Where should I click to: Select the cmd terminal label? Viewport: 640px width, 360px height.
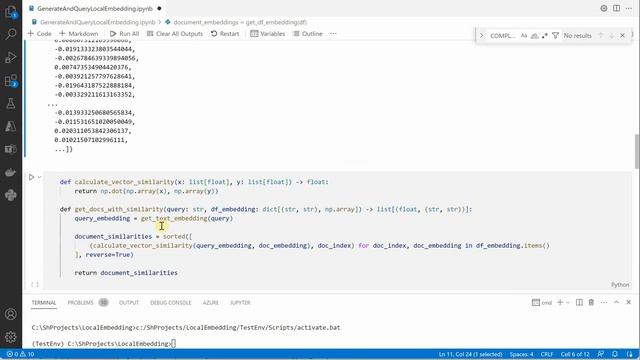tap(542, 302)
